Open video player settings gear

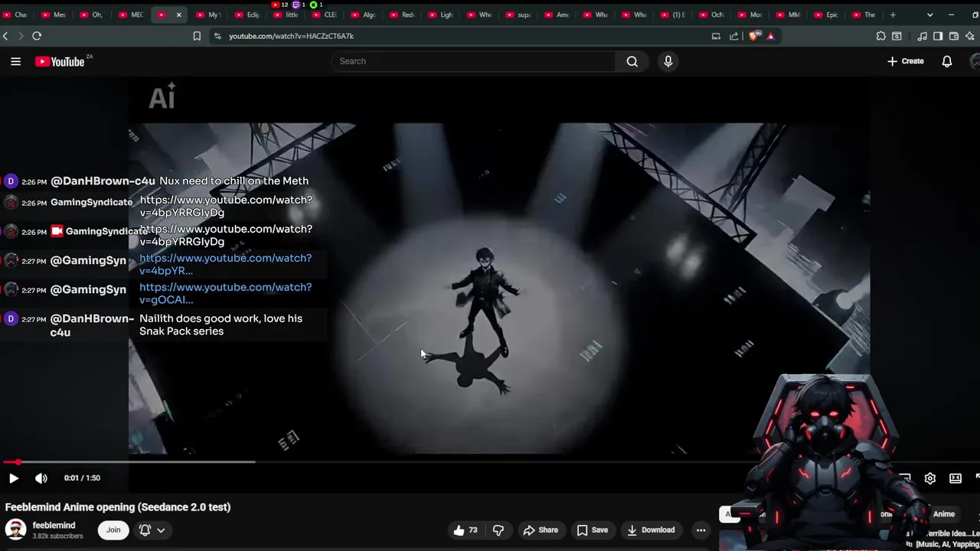[929, 478]
